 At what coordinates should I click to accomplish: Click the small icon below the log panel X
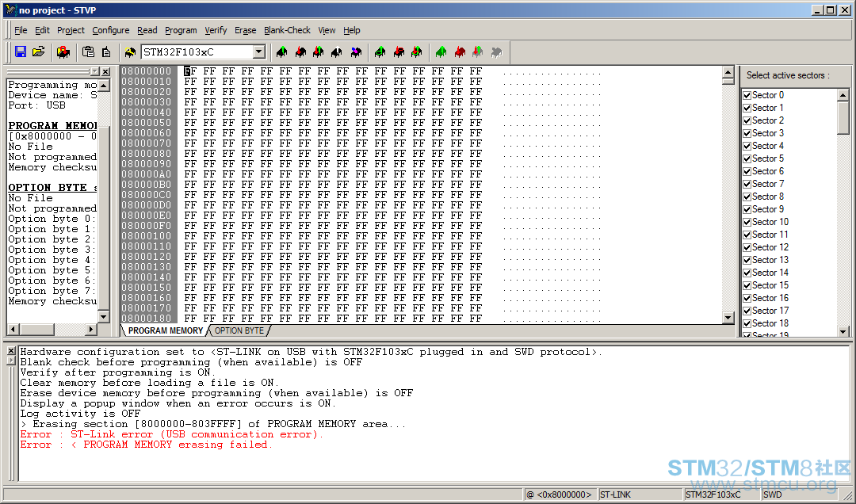tap(11, 361)
